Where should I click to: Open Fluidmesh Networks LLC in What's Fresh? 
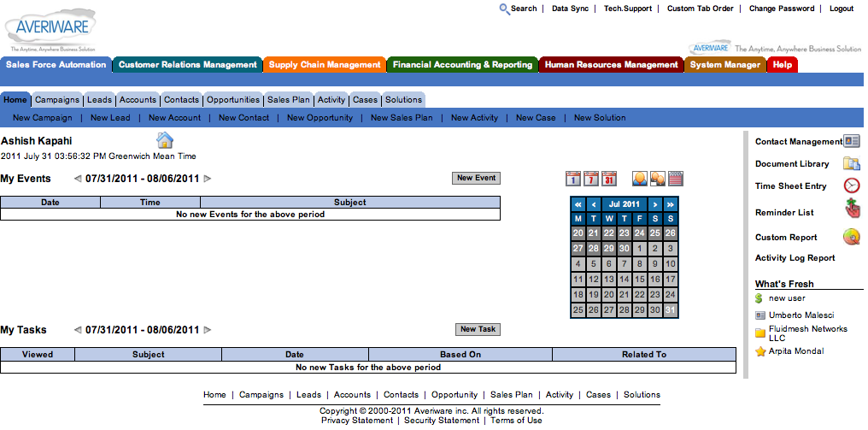click(807, 333)
